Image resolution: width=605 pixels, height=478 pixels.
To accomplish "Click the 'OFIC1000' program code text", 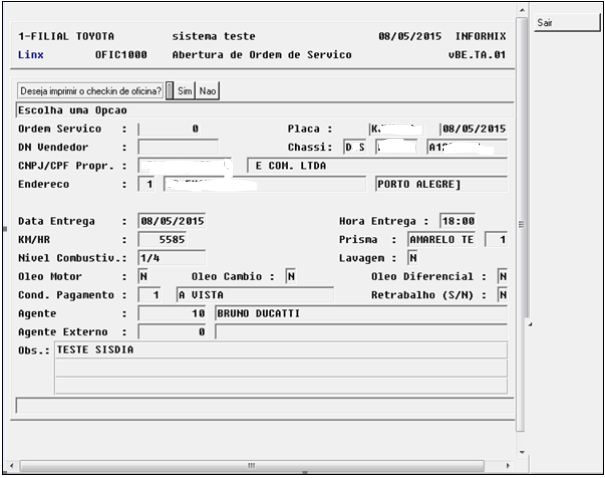I will coord(121,55).
